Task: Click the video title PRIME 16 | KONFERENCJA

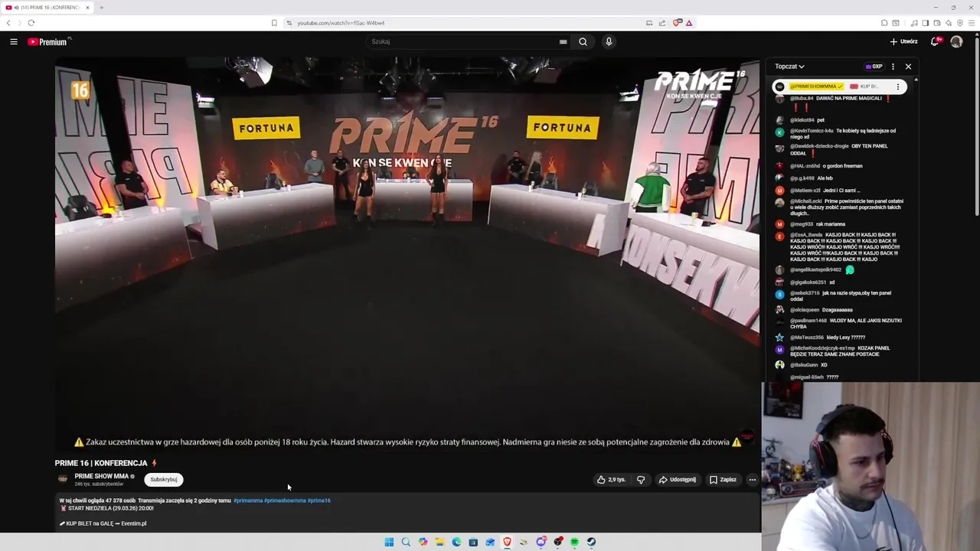Action: coord(101,463)
